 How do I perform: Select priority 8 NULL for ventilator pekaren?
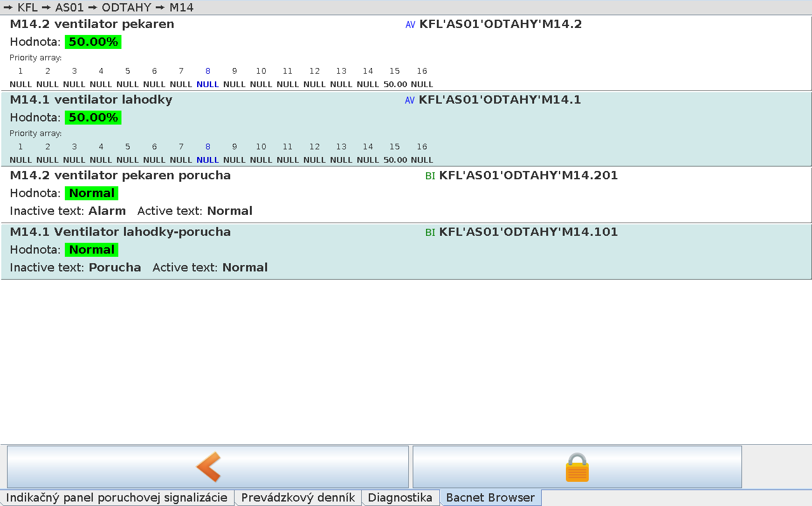(x=207, y=84)
